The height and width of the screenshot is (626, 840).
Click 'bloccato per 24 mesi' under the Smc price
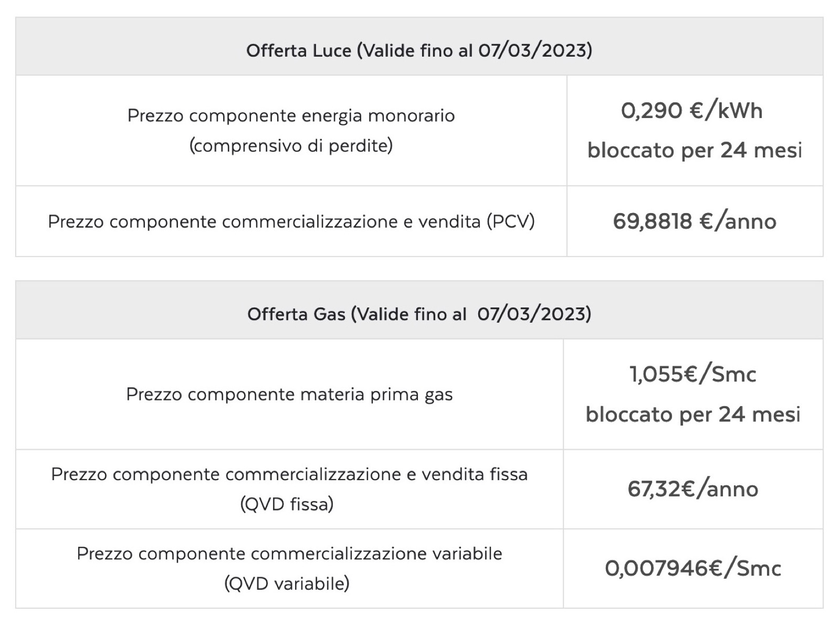pos(693,415)
